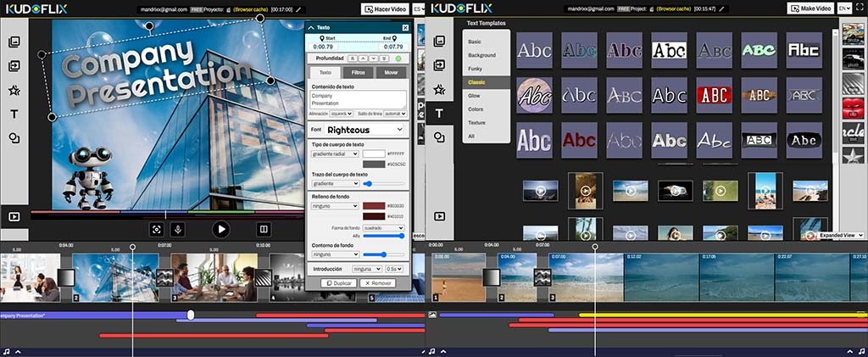Click the wave transition before clip 3, right timeline
868x357 pixels.
click(542, 277)
